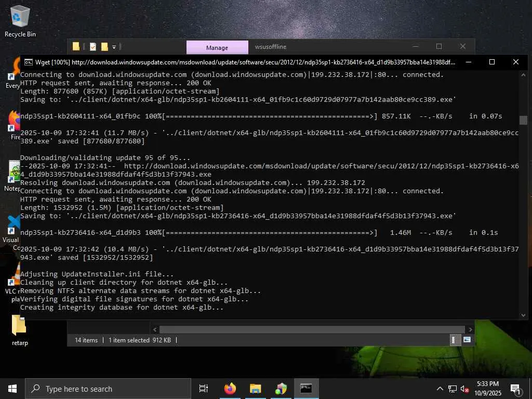Close the Wget console window
Image resolution: width=532 pixels, height=399 pixels.
(x=516, y=62)
